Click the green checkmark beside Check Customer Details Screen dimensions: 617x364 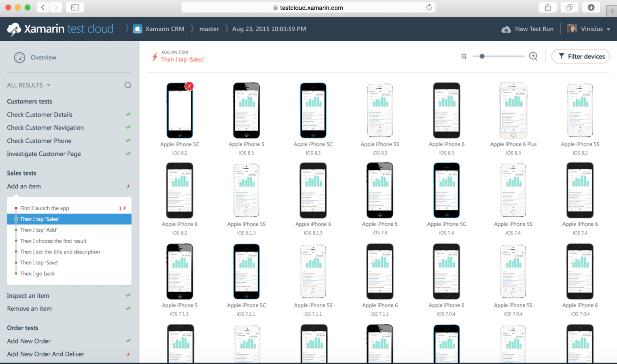[128, 114]
